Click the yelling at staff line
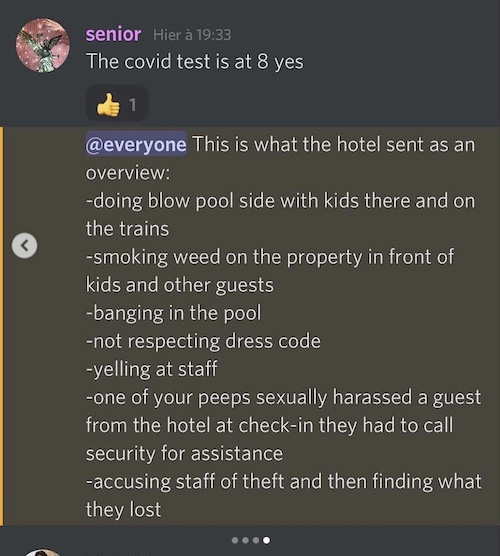500x556 pixels. (152, 369)
